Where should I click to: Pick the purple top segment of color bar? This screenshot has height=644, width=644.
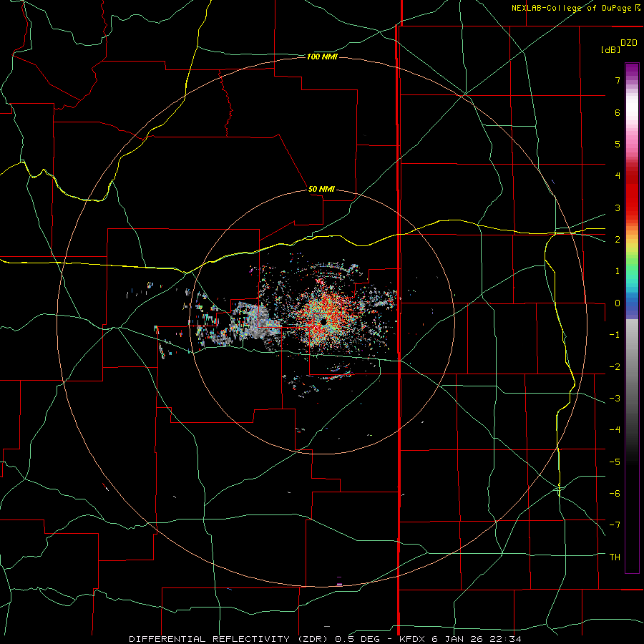(x=632, y=70)
